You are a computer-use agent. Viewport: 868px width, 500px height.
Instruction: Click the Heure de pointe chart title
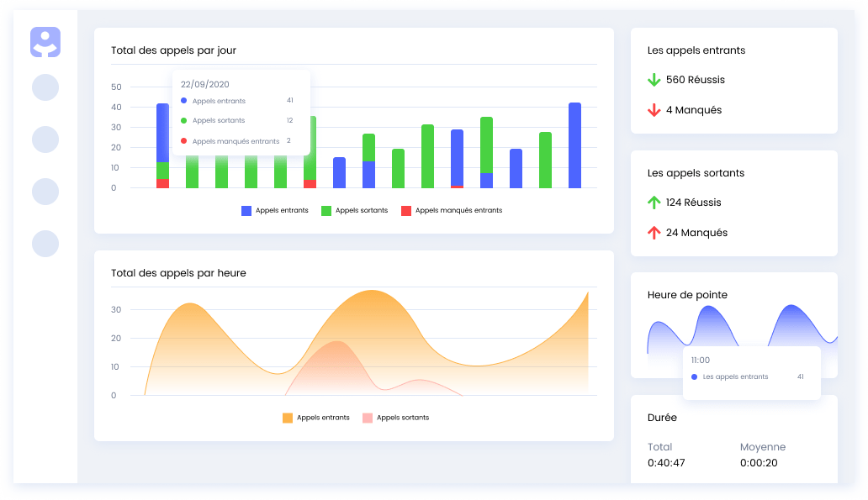[x=687, y=295]
